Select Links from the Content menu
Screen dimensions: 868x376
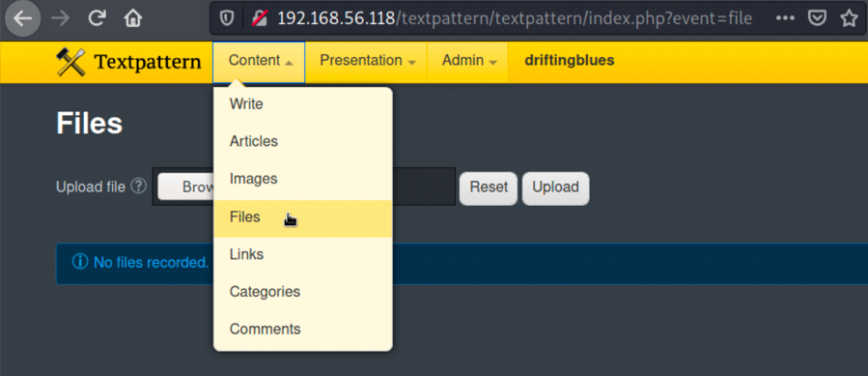[303, 254]
